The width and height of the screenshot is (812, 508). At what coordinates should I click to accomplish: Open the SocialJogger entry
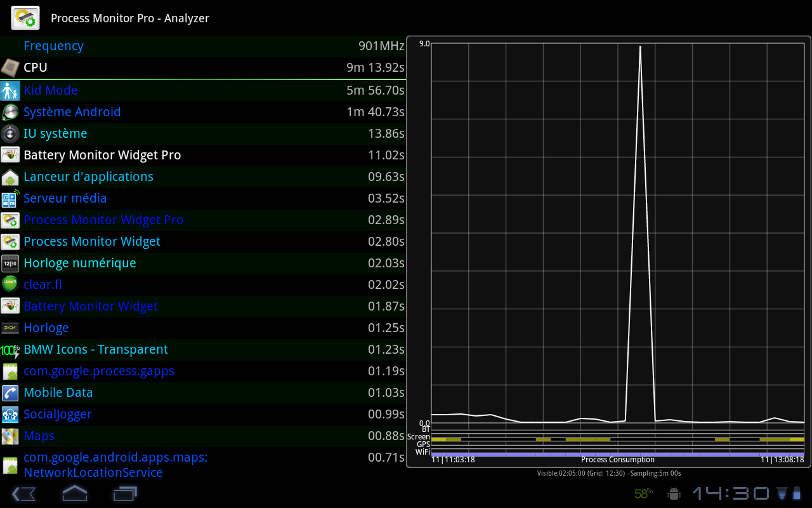point(203,414)
